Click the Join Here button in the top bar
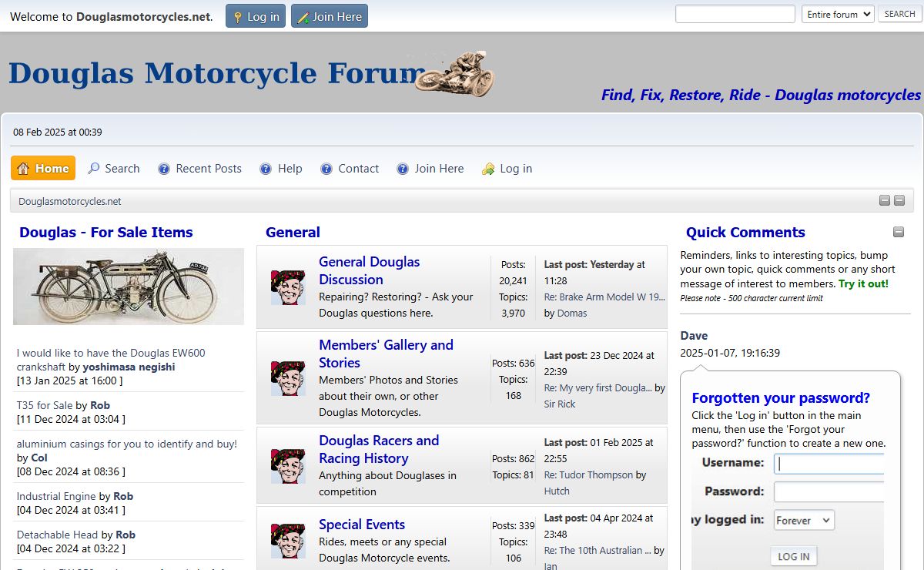Screen dimensions: 924x570 pyautogui.click(x=330, y=16)
